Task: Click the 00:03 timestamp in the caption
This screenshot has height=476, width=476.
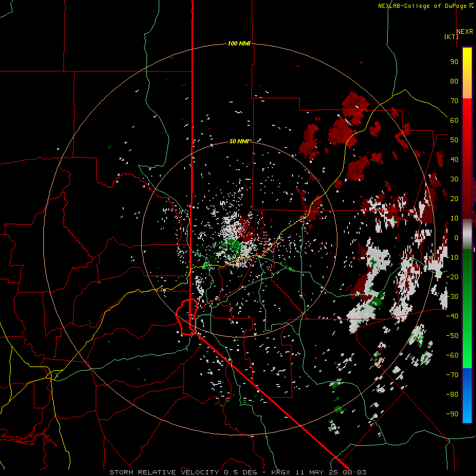Action: (354, 472)
